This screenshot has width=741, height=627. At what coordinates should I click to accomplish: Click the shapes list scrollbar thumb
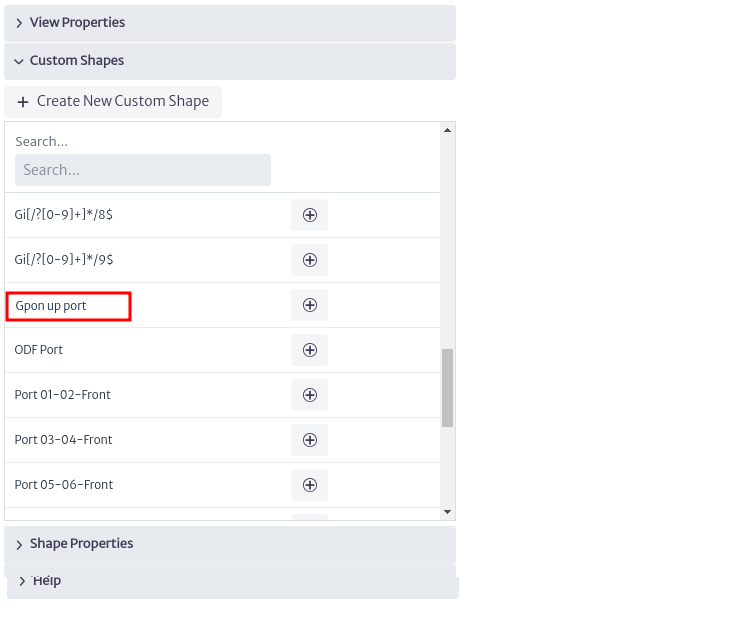[448, 388]
